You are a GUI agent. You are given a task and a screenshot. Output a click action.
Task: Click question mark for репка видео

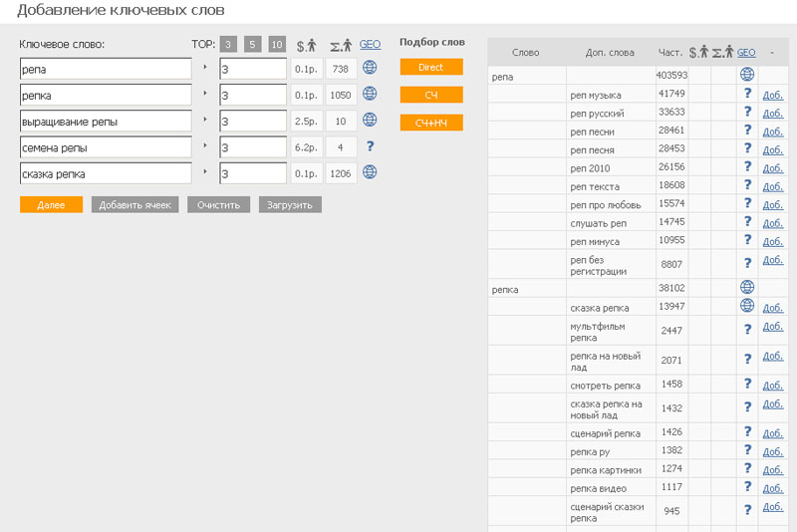click(x=747, y=486)
